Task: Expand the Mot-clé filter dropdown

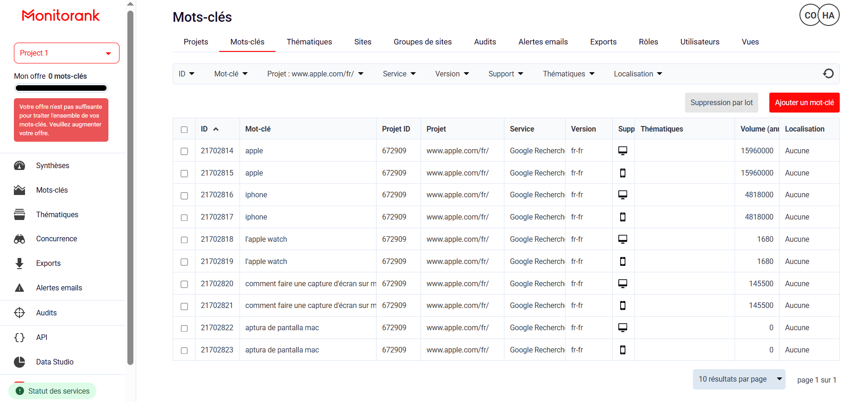Action: [231, 74]
